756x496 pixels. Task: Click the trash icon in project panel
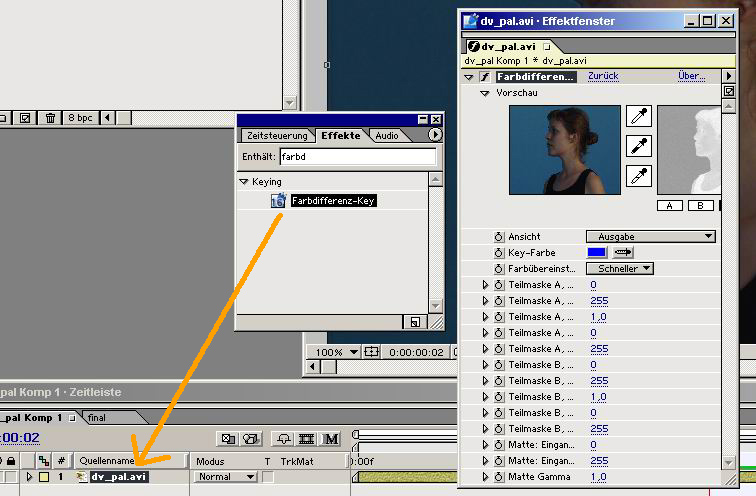[x=51, y=118]
